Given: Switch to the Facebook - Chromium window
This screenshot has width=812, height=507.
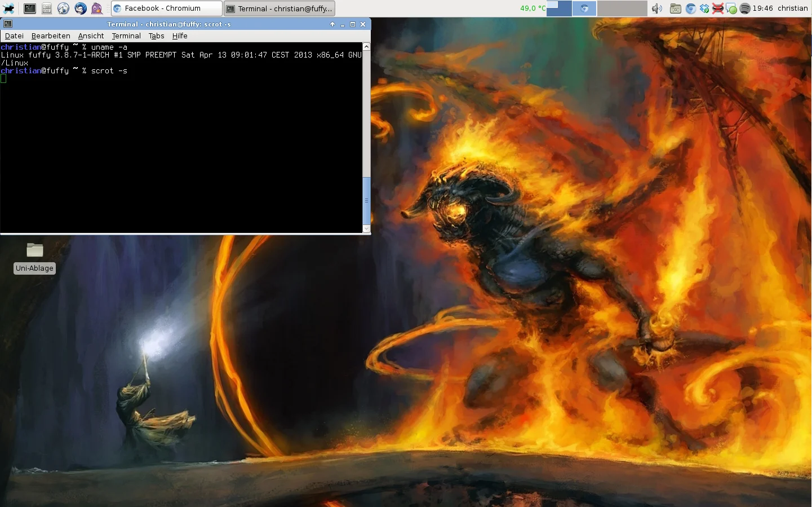Looking at the screenshot, I should click(x=166, y=8).
